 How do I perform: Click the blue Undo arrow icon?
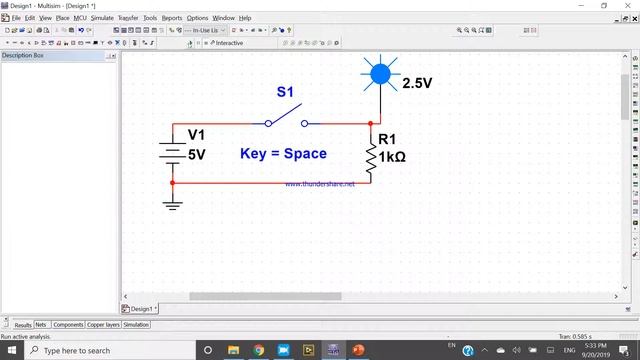pos(81,30)
